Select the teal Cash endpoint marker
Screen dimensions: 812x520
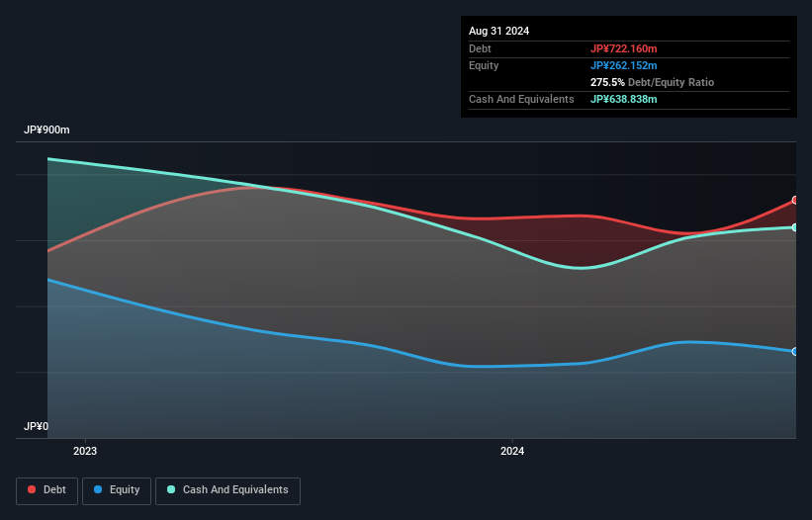pyautogui.click(x=795, y=227)
